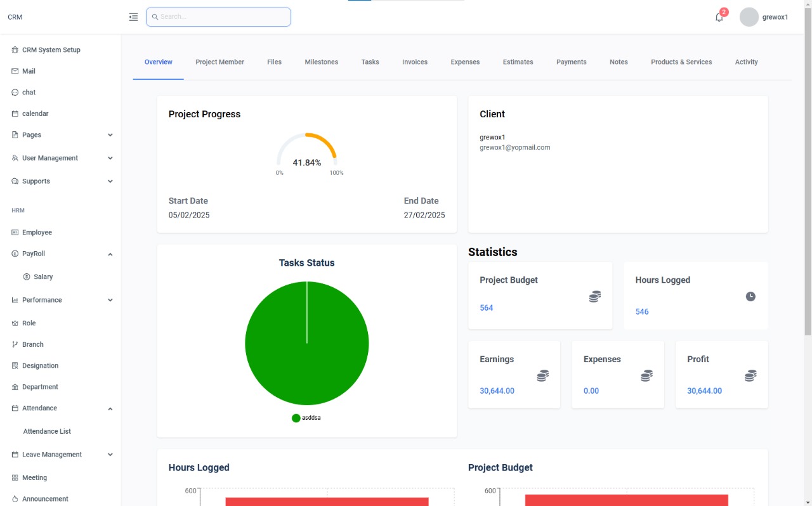Click the Department building icon

coord(15,387)
